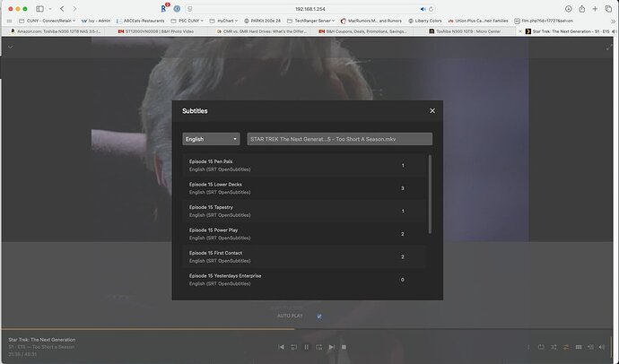Image resolution: width=619 pixels, height=364 pixels.
Task: Click the skip-forward icon
Action: (319, 347)
